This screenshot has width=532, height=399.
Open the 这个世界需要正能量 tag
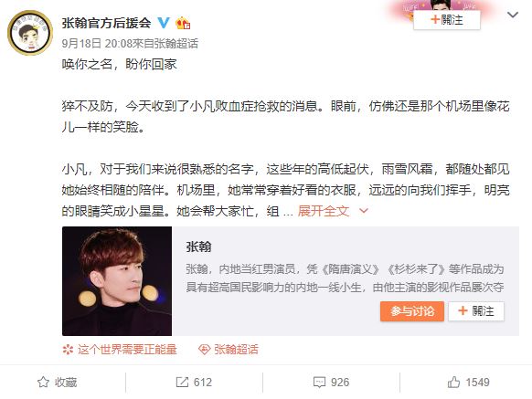pos(127,349)
